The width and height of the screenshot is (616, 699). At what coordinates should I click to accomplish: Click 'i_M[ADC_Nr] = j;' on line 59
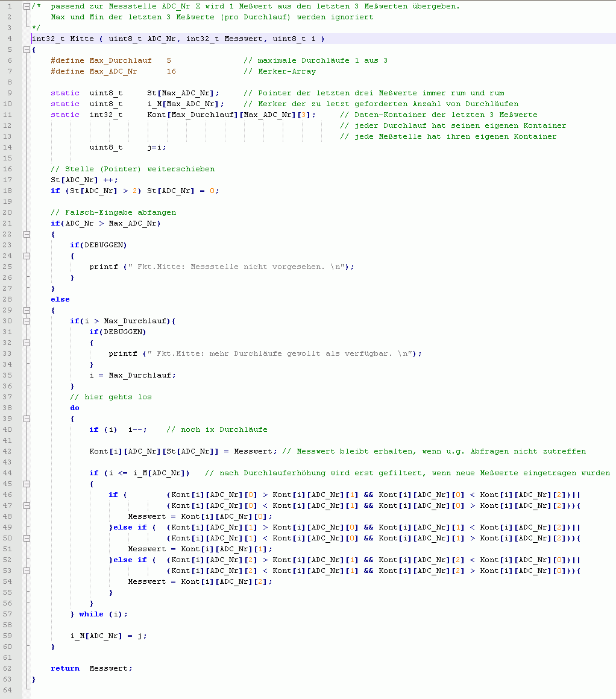[x=108, y=636]
